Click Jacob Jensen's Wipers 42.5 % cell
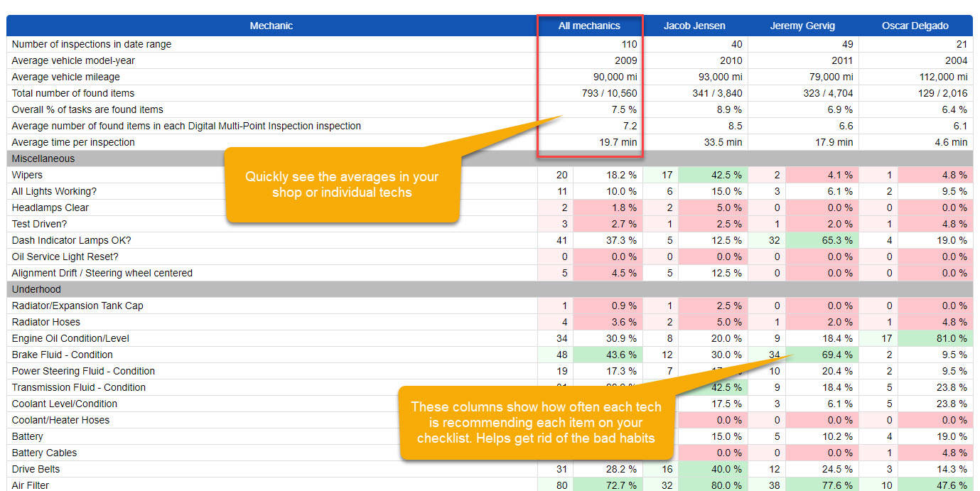Viewport: 980px width, 491px height. click(x=713, y=175)
